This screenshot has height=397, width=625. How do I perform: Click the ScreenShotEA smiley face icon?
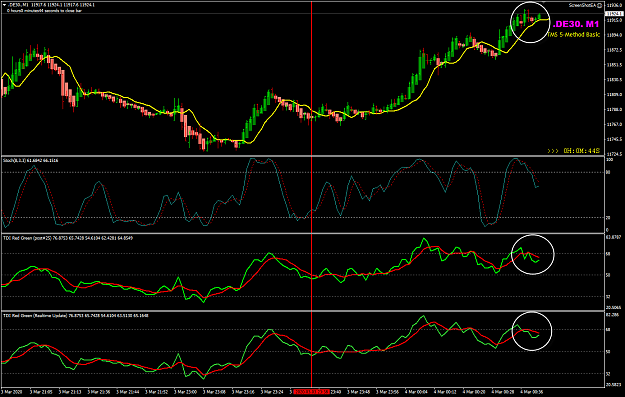coord(600,5)
